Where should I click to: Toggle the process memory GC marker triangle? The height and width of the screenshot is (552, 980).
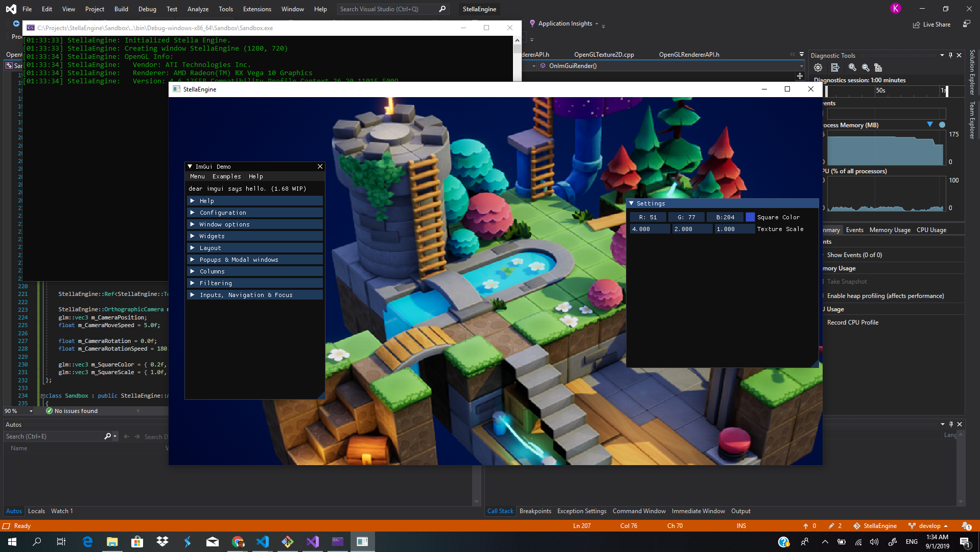click(x=930, y=125)
